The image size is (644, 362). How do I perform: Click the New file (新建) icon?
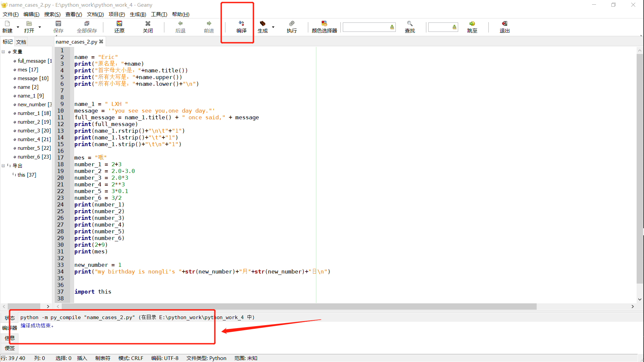7,23
